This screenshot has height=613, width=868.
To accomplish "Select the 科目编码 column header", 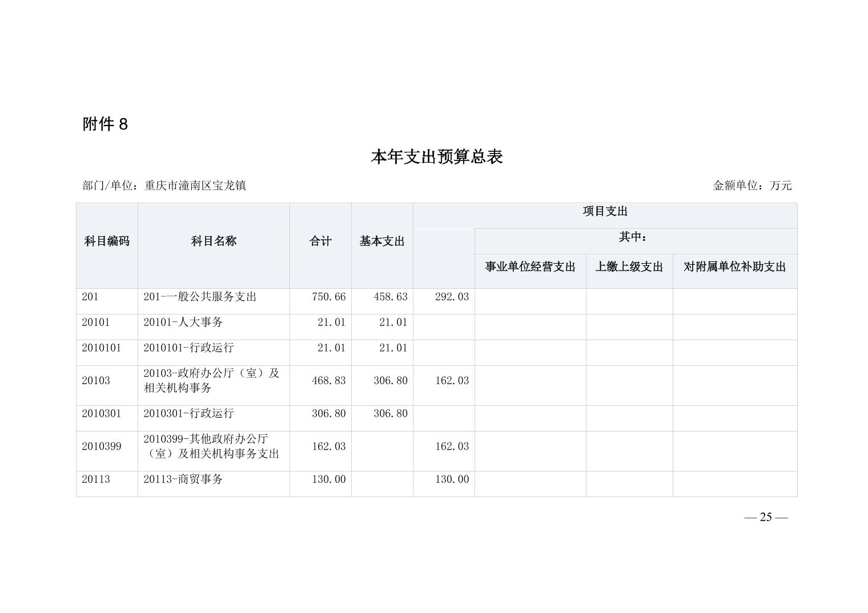I will (x=107, y=241).
